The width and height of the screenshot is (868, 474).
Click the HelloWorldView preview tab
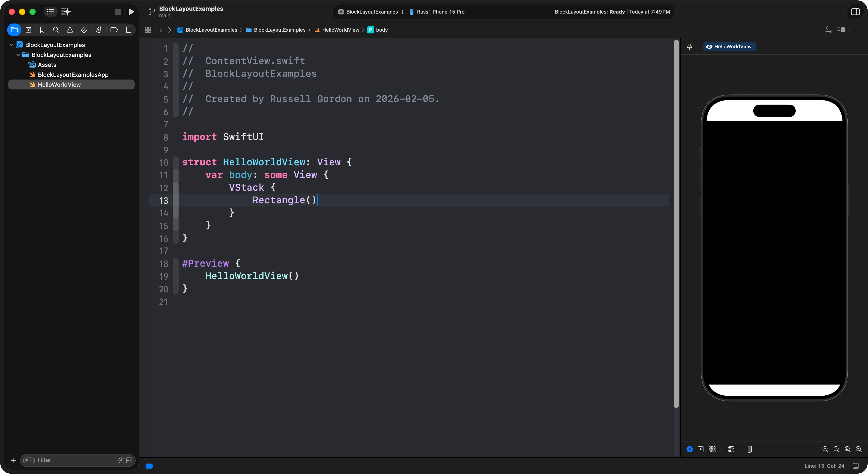point(729,47)
